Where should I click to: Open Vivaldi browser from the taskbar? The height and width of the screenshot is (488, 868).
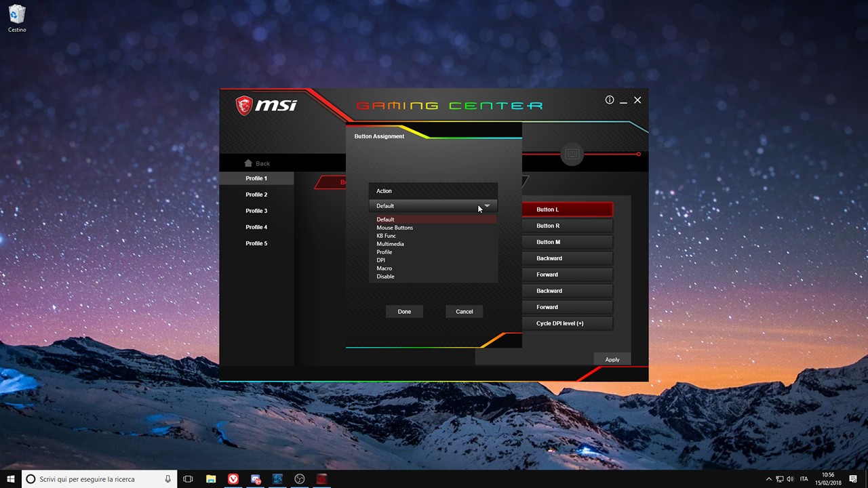click(233, 479)
